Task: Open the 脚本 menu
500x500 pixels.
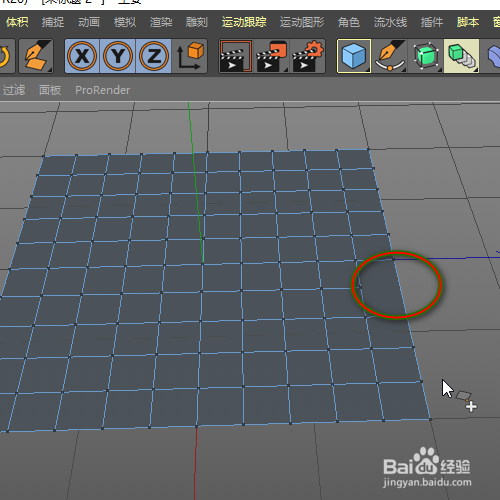Action: 468,22
